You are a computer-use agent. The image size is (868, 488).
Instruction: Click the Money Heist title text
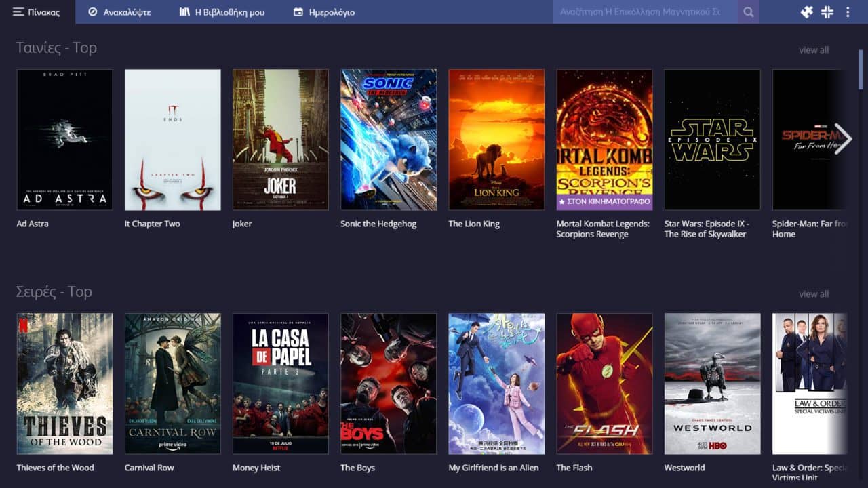(x=256, y=468)
